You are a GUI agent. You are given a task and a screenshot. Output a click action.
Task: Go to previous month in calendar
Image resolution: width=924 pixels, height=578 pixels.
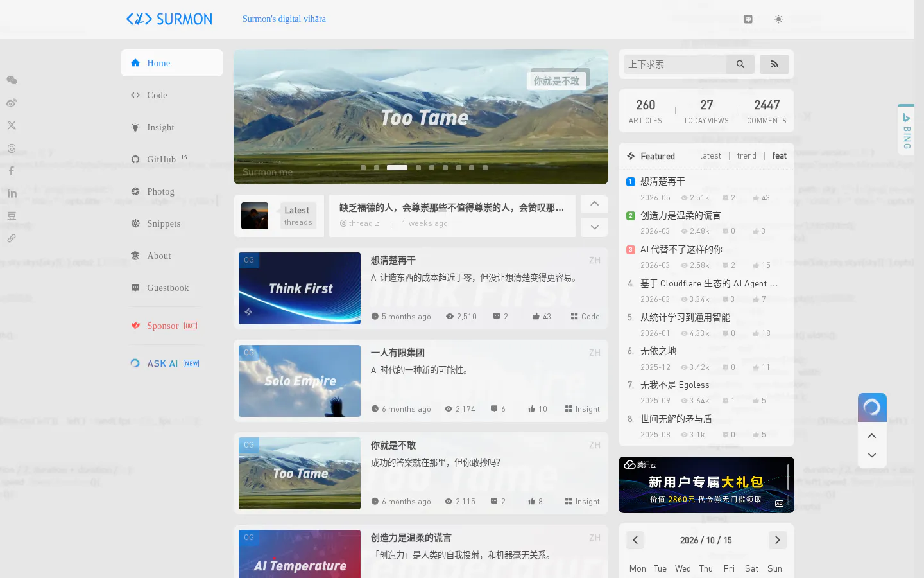[x=635, y=540]
